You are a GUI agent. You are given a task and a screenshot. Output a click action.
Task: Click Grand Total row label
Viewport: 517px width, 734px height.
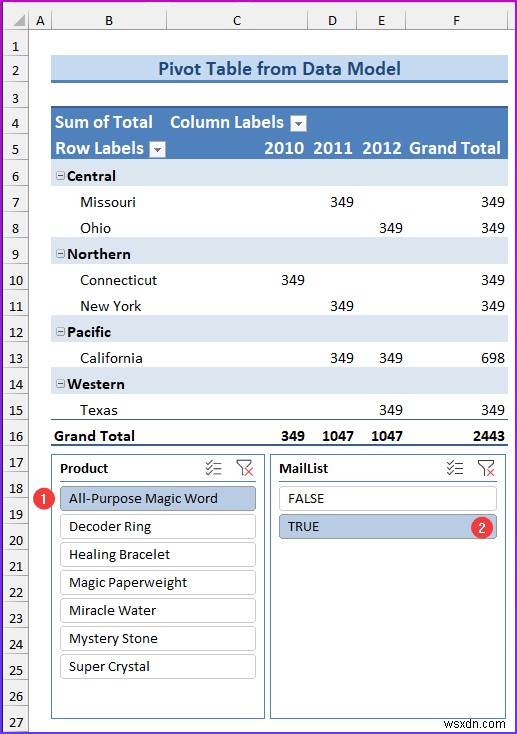tap(94, 436)
